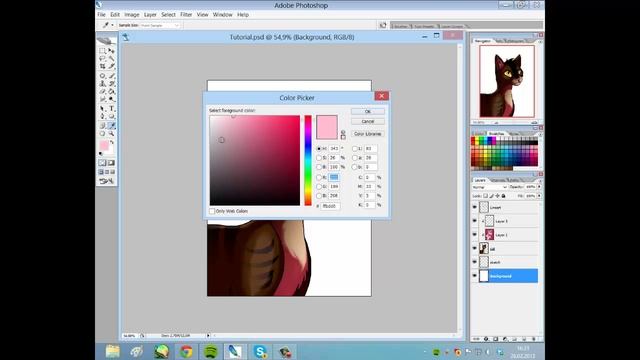This screenshot has height=360, width=640.
Task: Hide the sketch layer eye icon
Action: [474, 262]
